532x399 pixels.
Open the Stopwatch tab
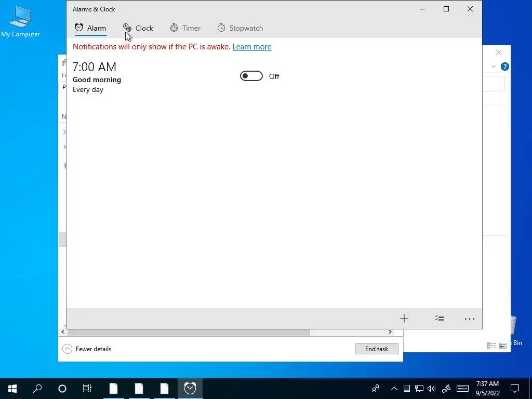click(x=240, y=28)
